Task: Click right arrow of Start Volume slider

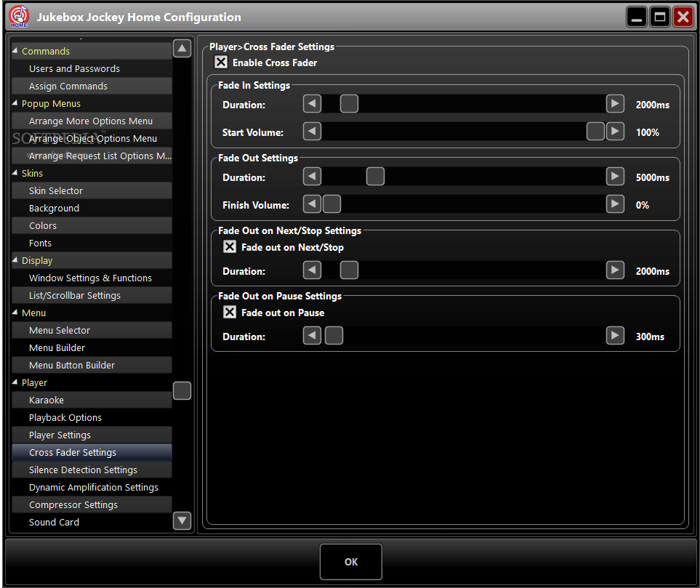Action: pos(615,132)
